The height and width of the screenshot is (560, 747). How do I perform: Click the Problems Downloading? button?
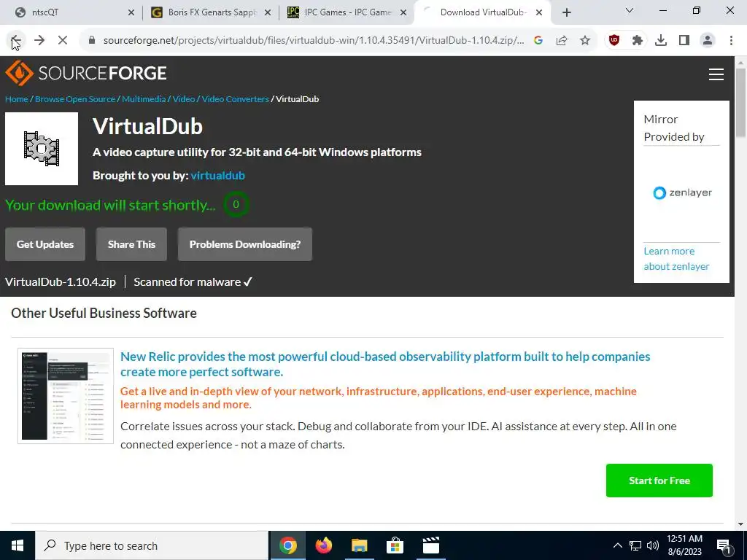click(245, 244)
